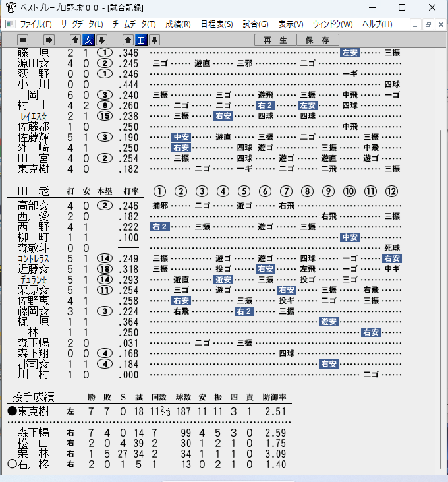Click 左安 result in 藤原 row
Screen dimensions: 448x482
click(350, 53)
